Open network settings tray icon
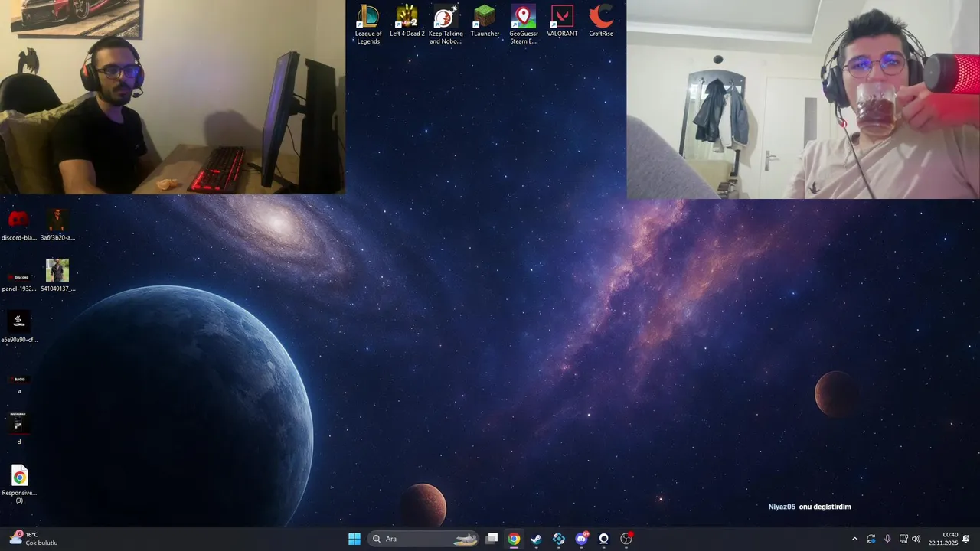Screen dimensions: 980x551 click(903, 539)
